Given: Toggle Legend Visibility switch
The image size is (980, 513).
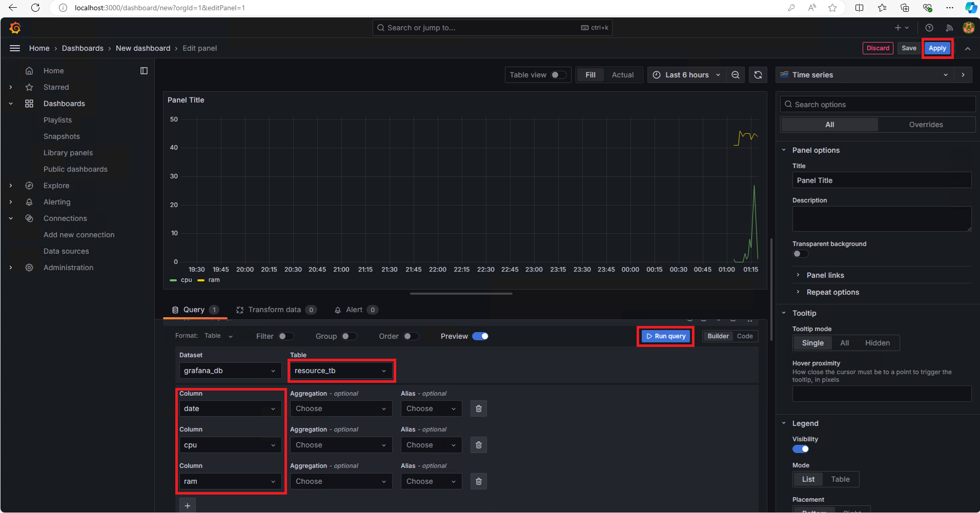Looking at the screenshot, I should [x=801, y=449].
